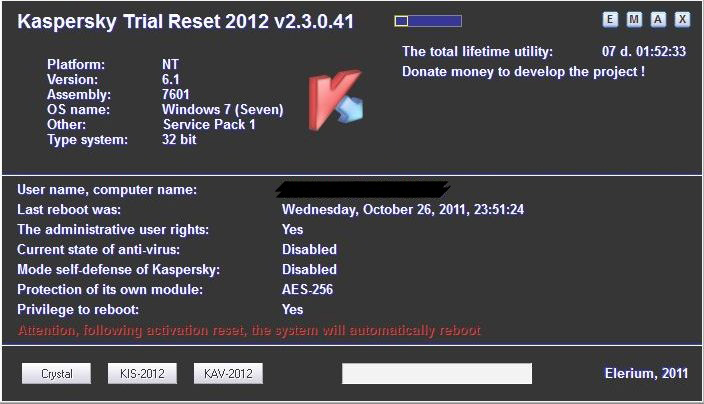This screenshot has width=704, height=404.
Task: Select the last reboot date value
Action: point(402,210)
